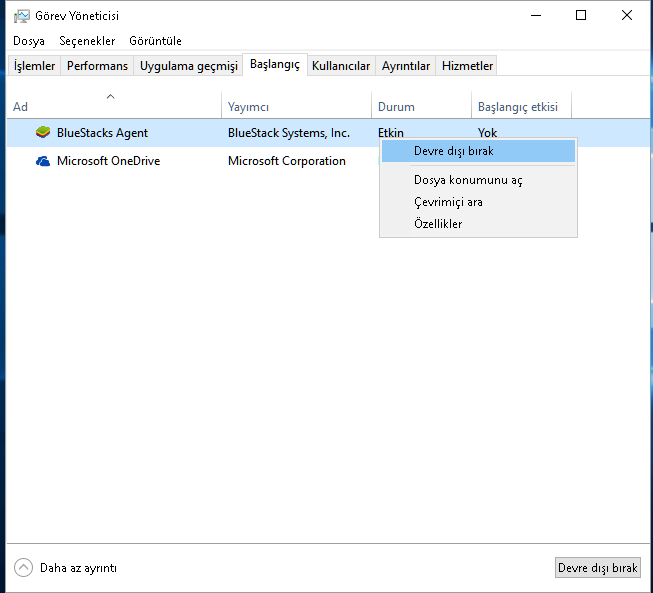
Task: Click the BlueStacks Agent icon
Action: pos(43,133)
